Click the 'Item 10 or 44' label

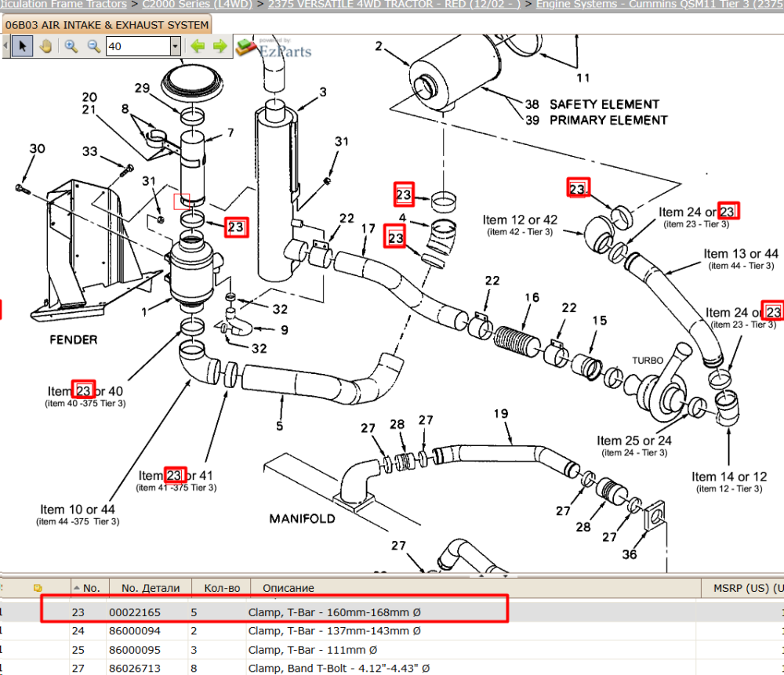tap(78, 510)
